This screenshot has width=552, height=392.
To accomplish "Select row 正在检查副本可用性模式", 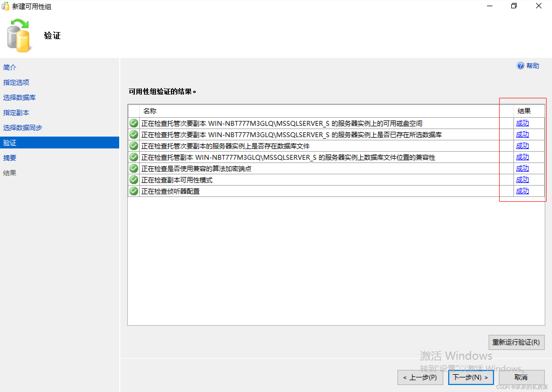I will click(336, 180).
